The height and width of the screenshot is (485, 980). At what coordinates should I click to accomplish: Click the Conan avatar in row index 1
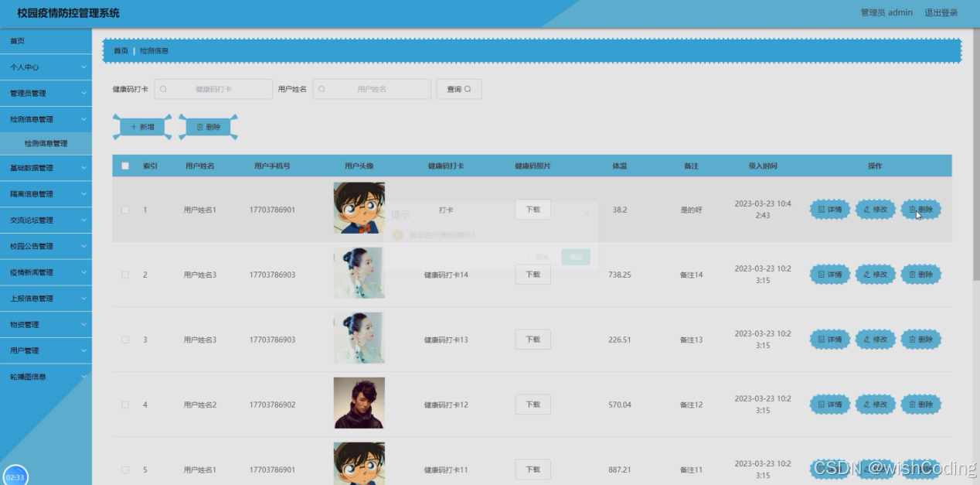359,208
